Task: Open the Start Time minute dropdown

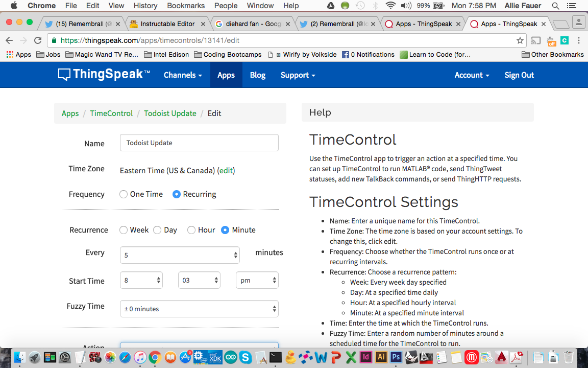Action: 199,280
